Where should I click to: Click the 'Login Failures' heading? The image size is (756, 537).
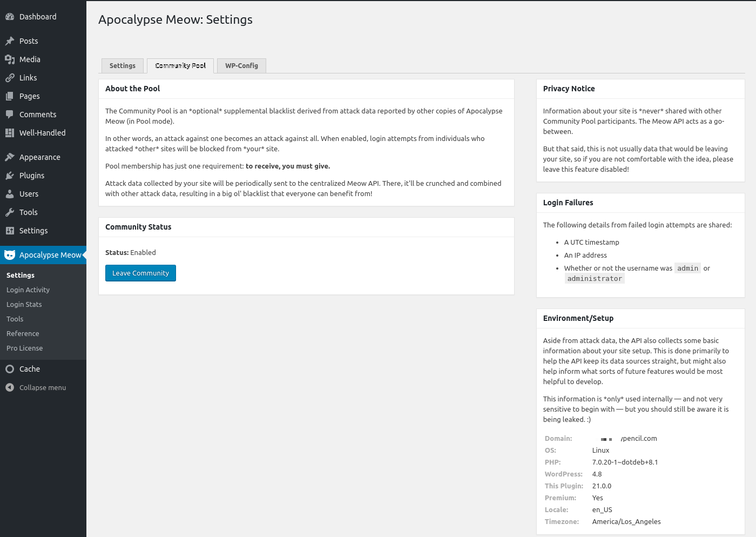tap(568, 203)
